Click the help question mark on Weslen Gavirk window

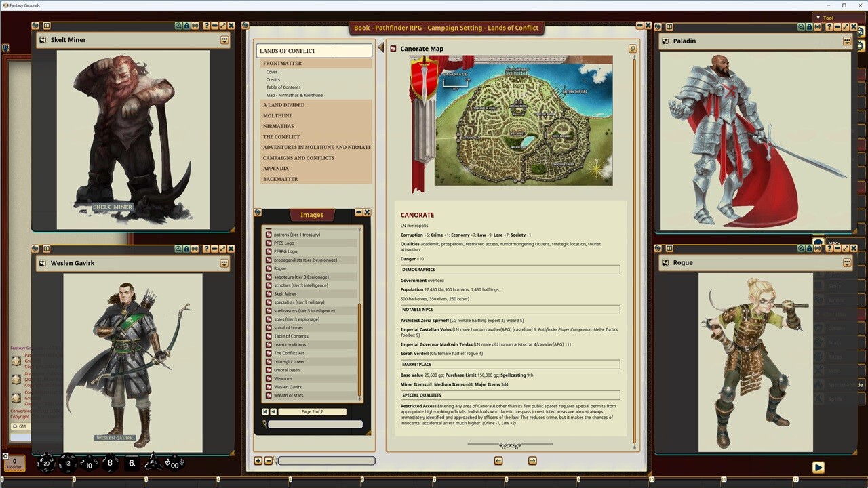[x=206, y=249]
